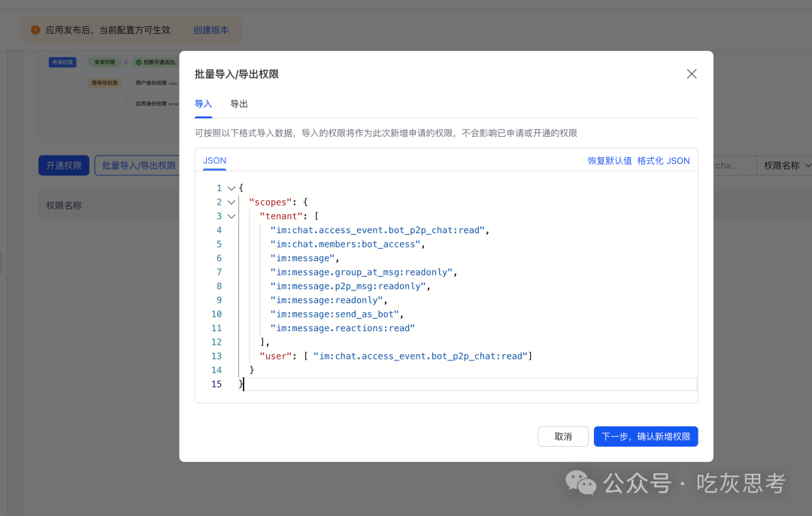Click the 取消 button
Viewport: 812px width, 516px height.
click(562, 436)
